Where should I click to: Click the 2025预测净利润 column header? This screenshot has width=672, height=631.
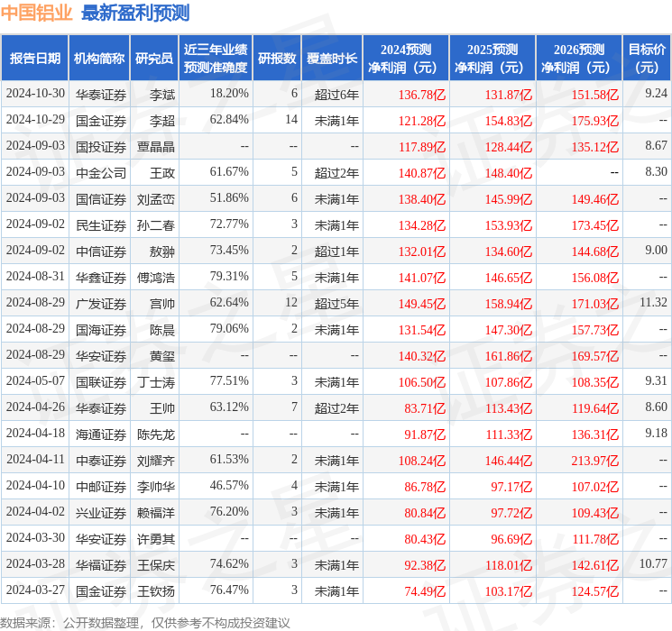[492, 59]
